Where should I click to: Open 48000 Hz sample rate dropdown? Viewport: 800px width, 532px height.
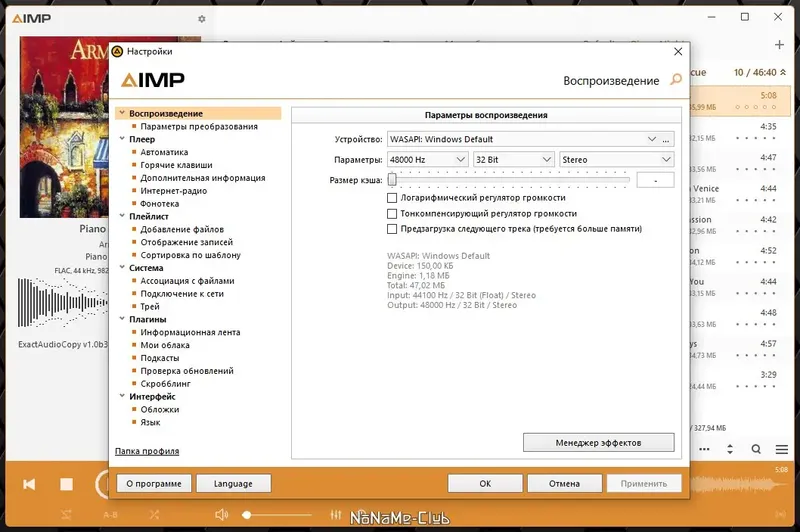pyautogui.click(x=427, y=160)
